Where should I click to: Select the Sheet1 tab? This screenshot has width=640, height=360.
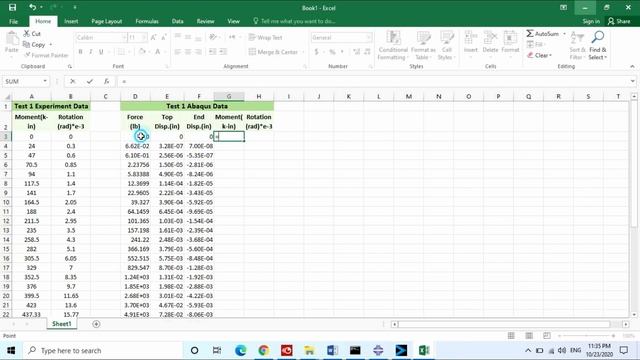(x=62, y=324)
